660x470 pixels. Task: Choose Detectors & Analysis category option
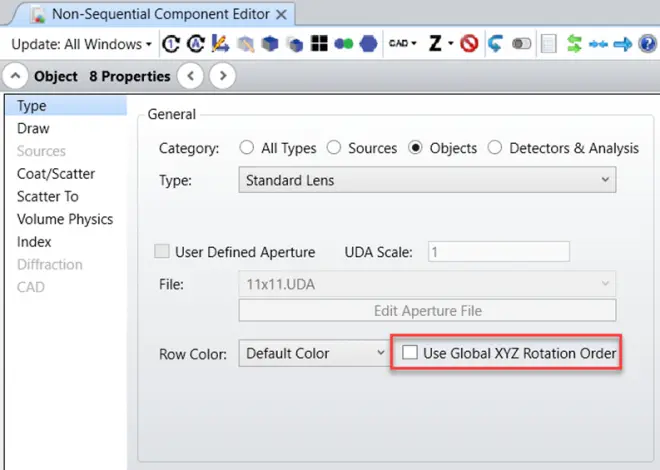coord(495,148)
